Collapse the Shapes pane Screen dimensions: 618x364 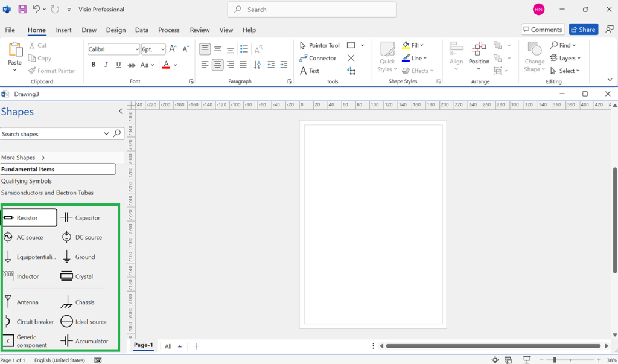(121, 112)
